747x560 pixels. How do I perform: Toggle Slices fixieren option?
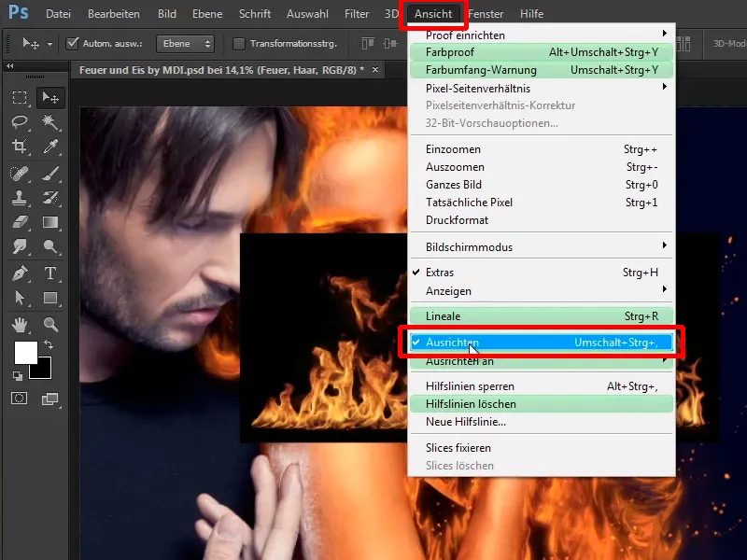click(x=542, y=448)
